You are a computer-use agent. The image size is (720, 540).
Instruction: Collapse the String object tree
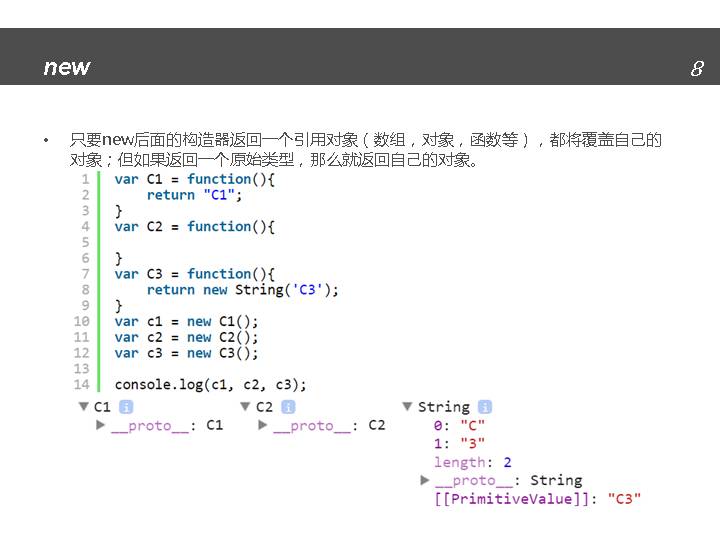(x=407, y=407)
